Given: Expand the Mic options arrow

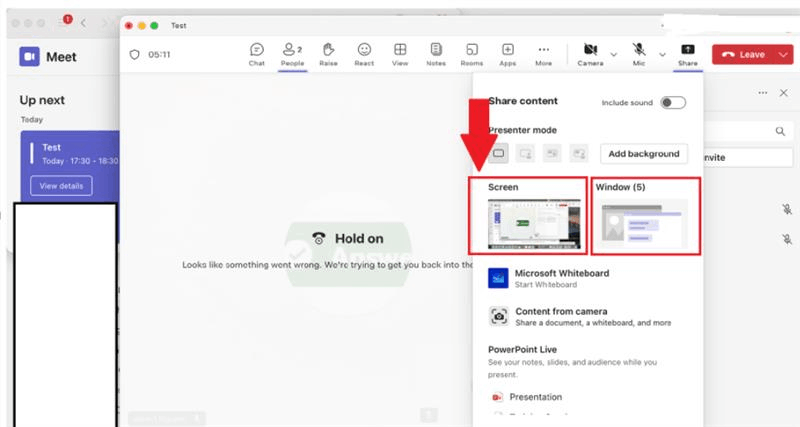Looking at the screenshot, I should [662, 55].
